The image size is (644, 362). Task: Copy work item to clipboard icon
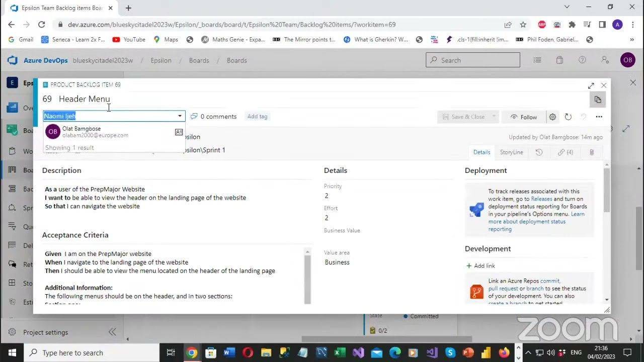598,100
